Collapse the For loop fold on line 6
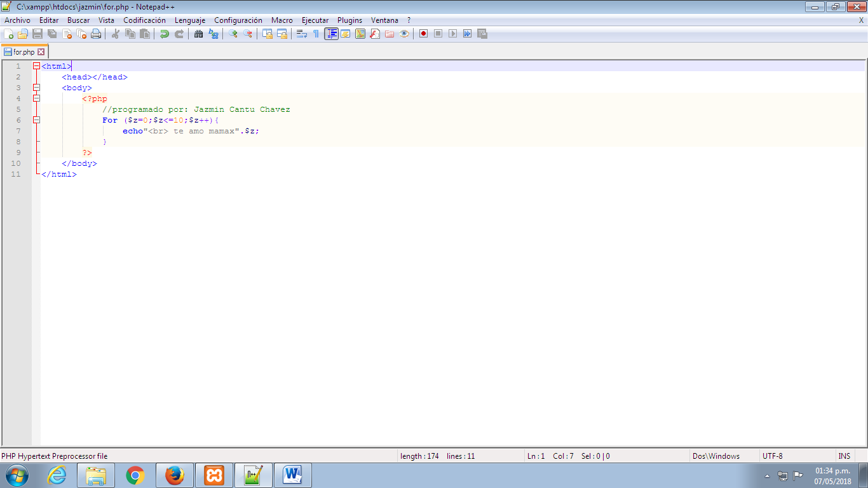The height and width of the screenshot is (488, 868). click(x=36, y=119)
